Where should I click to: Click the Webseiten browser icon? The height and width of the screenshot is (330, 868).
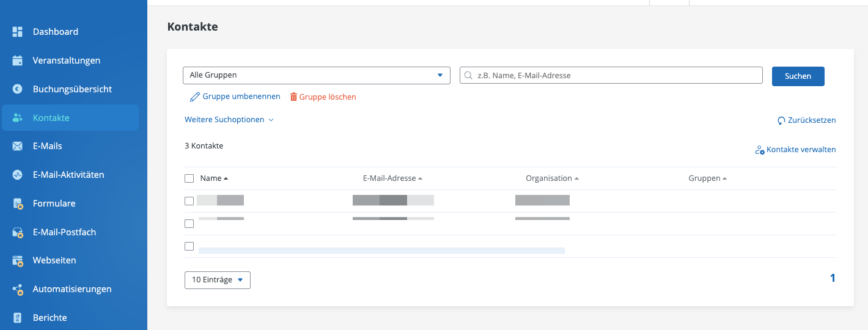pyautogui.click(x=18, y=260)
